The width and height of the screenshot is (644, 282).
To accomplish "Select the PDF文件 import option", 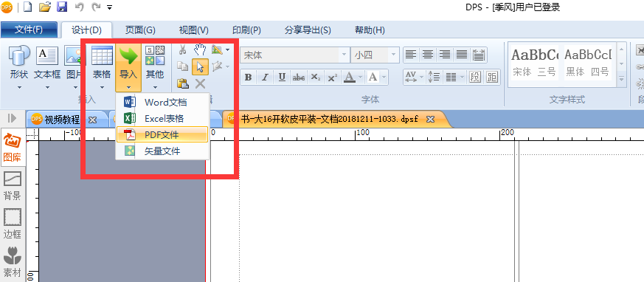I will click(x=162, y=134).
